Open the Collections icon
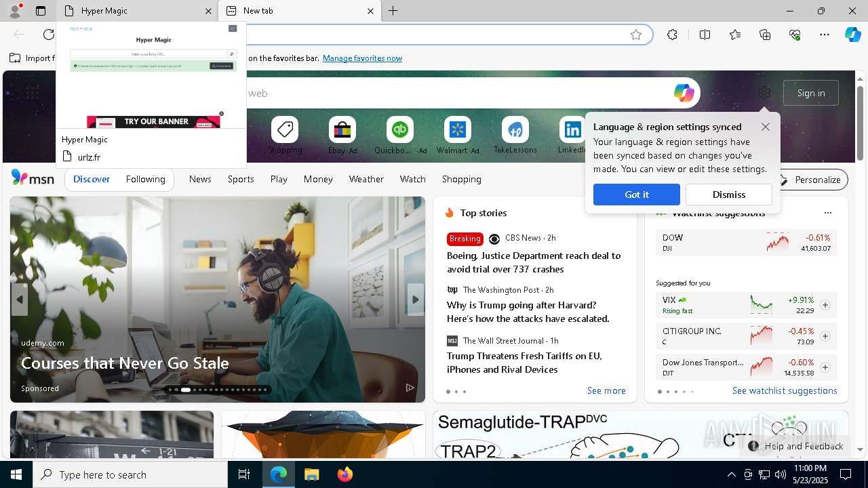Viewport: 868px width, 488px height. [x=765, y=35]
